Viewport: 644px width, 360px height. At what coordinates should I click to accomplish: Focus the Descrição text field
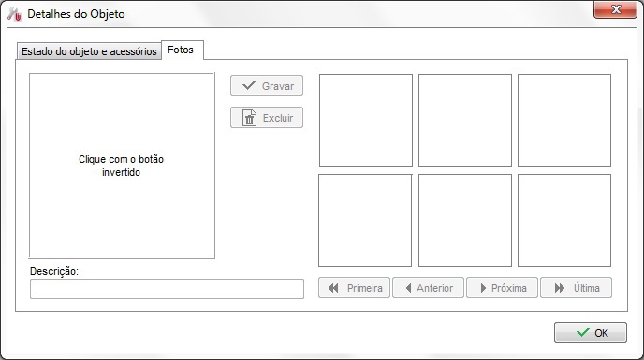[x=167, y=289]
